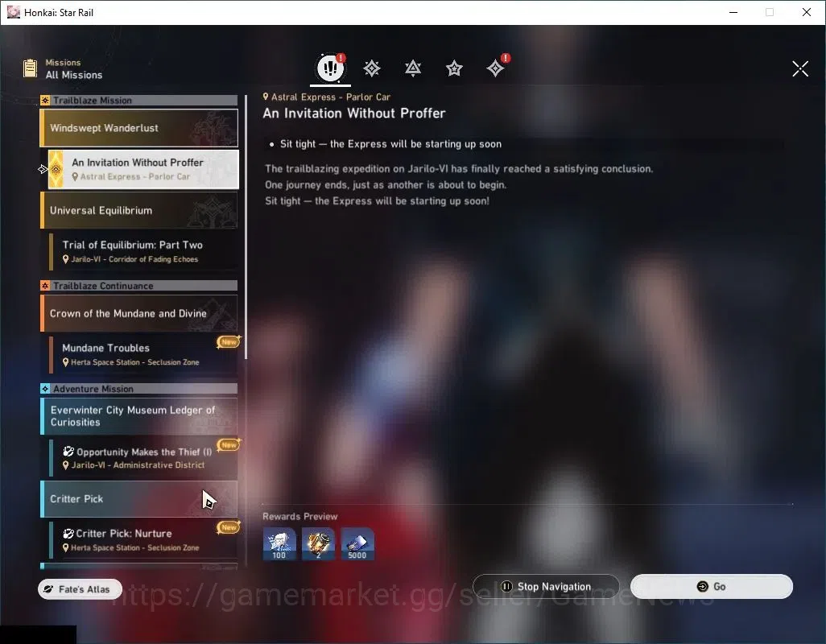826x644 pixels.
Task: Switch to Trailblaze Continuance filter tab
Action: pos(413,68)
